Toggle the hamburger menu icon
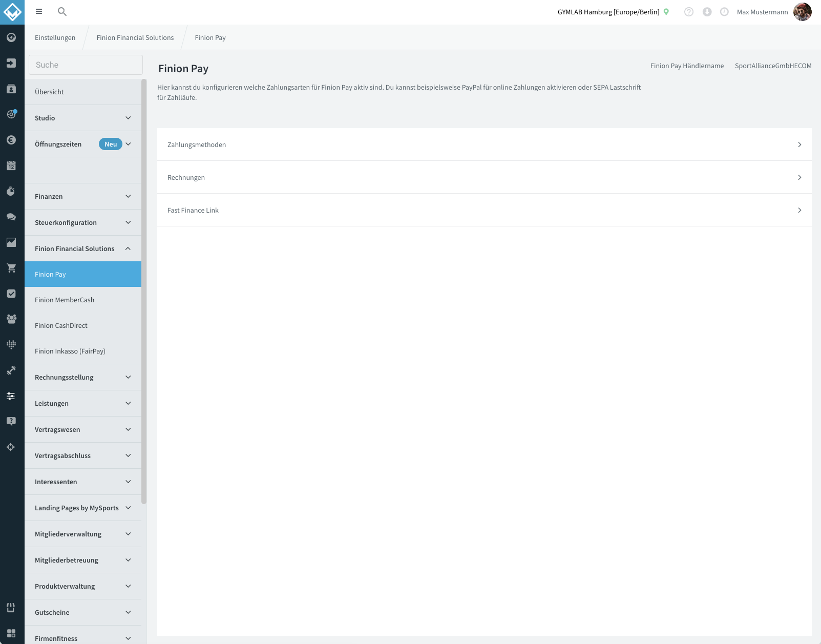Image resolution: width=821 pixels, height=644 pixels. click(x=39, y=11)
